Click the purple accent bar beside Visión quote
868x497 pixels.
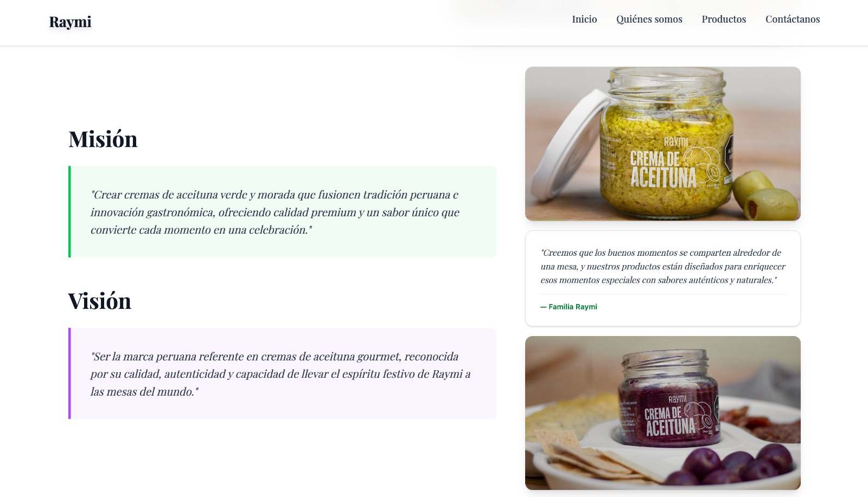pyautogui.click(x=69, y=373)
